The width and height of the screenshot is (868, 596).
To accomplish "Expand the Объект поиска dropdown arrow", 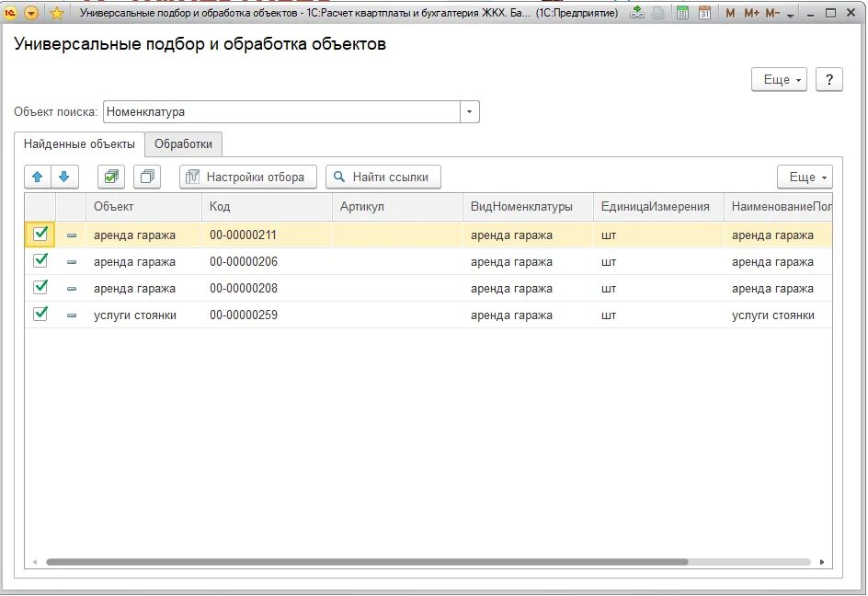I will pos(470,112).
